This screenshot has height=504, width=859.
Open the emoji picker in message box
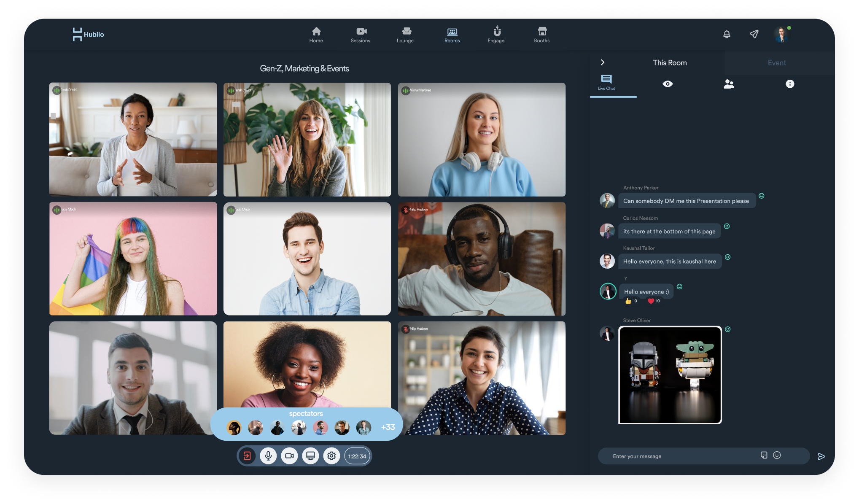[x=777, y=455]
